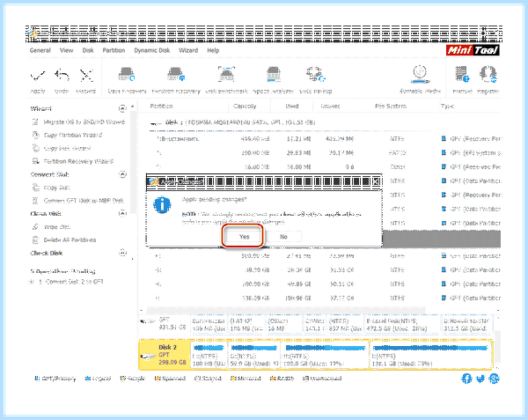528x420 pixels.
Task: Close the Apply Changes dialog
Action: [376, 181]
